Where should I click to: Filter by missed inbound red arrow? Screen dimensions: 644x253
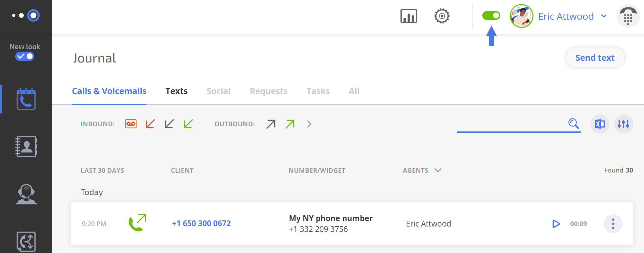click(150, 124)
